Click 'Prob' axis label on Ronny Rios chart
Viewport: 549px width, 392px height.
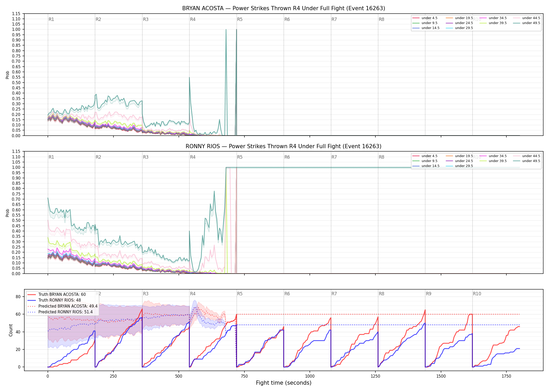pyautogui.click(x=7, y=213)
